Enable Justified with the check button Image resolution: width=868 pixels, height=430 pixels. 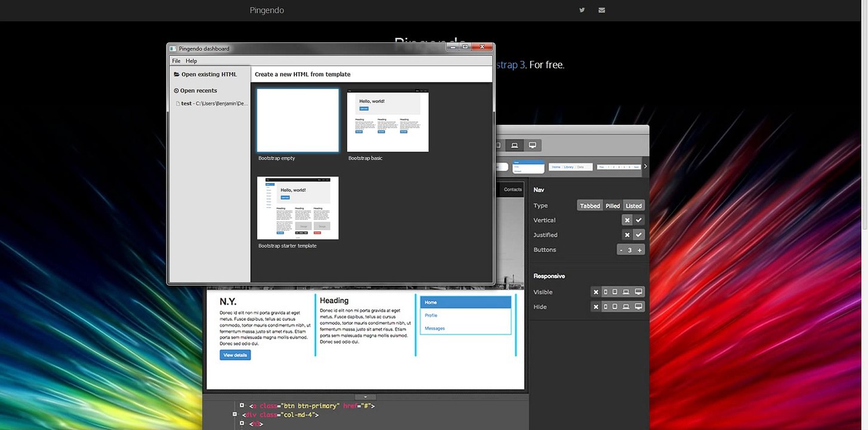(x=639, y=235)
